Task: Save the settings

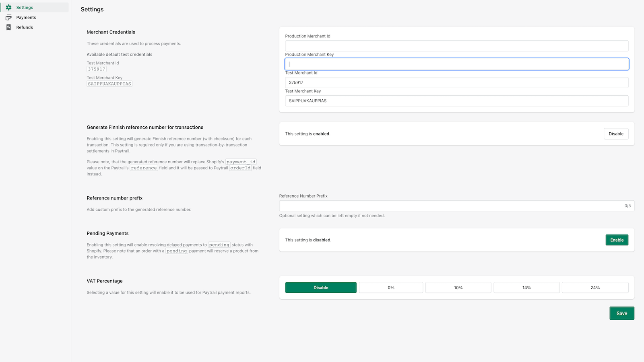Action: (622, 313)
